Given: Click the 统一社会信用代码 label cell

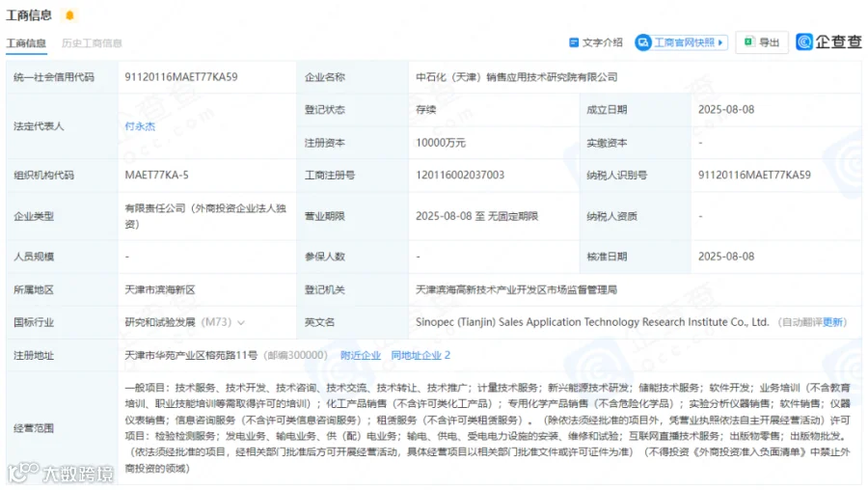Looking at the screenshot, I should (62, 77).
